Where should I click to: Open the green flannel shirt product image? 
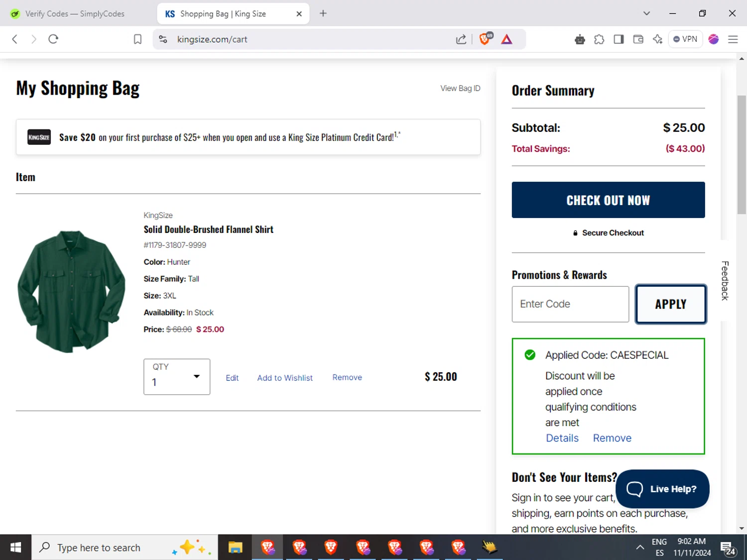pos(71,291)
